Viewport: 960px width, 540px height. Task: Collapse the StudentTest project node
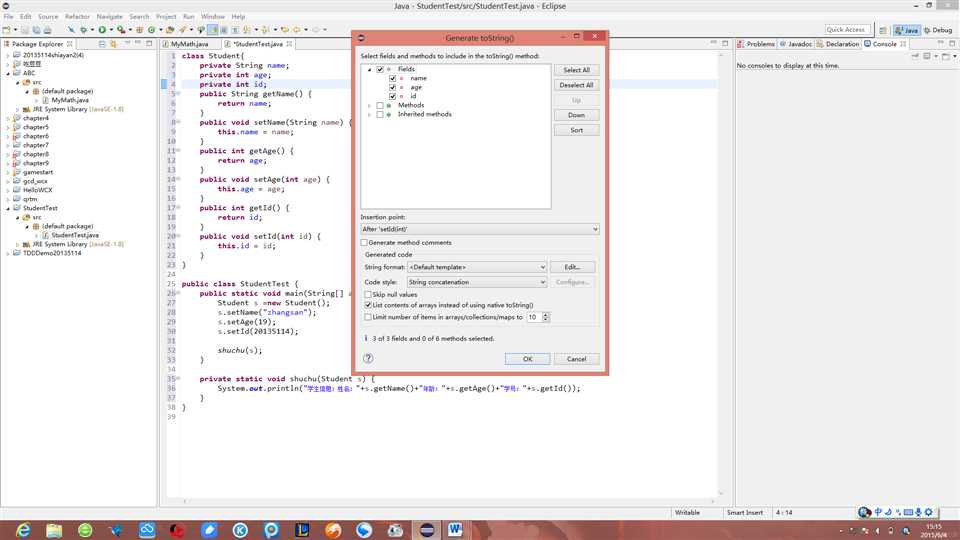[x=8, y=208]
